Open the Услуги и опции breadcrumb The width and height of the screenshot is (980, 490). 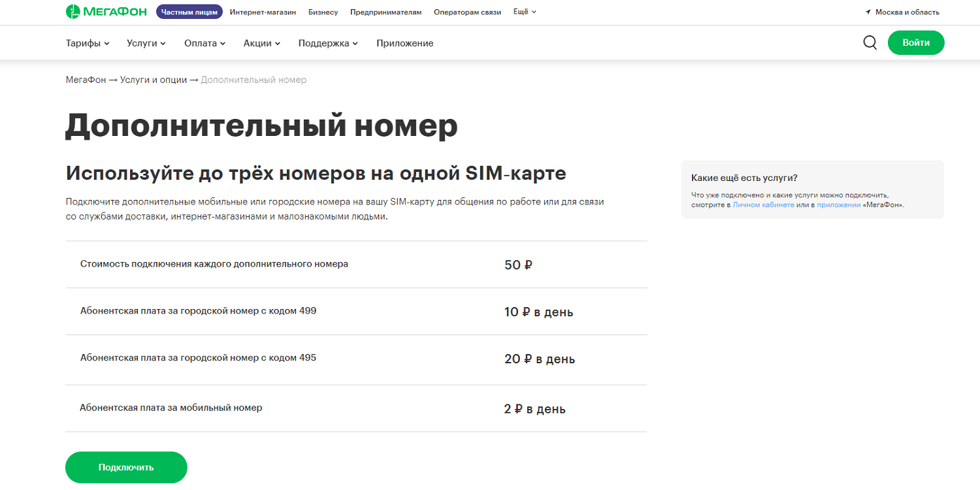click(153, 80)
